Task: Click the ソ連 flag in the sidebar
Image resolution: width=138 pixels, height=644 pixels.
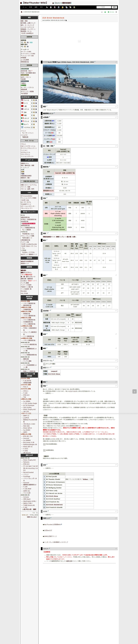Action: pyautogui.click(x=22, y=106)
